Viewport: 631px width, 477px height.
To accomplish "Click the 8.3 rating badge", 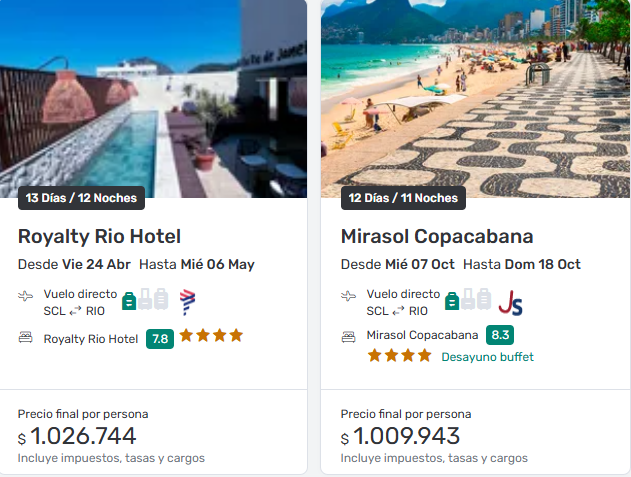I will pos(500,335).
